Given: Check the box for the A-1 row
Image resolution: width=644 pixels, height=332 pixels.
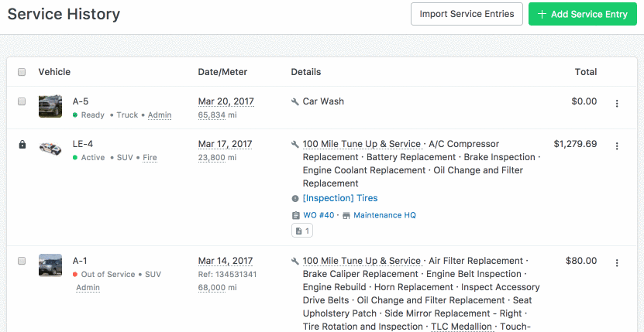Looking at the screenshot, I should tap(22, 261).
